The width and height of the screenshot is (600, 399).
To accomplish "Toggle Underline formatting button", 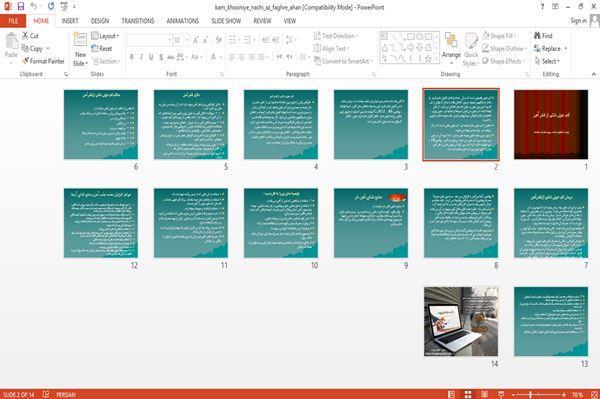I will click(151, 57).
